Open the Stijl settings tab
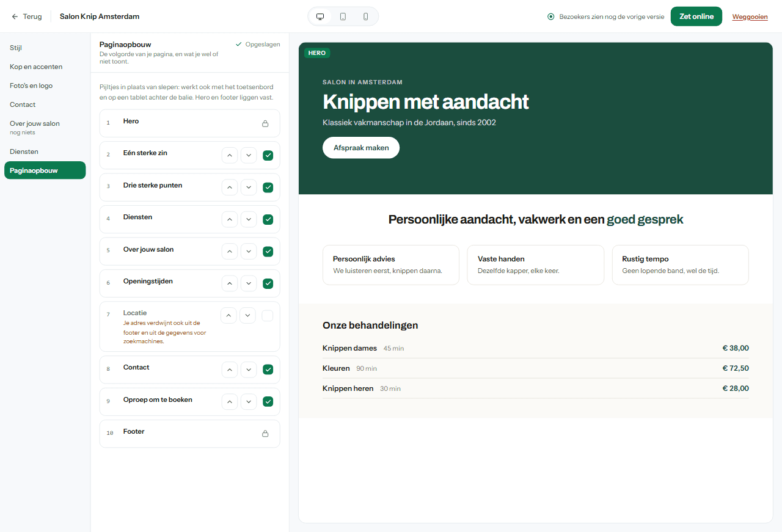The width and height of the screenshot is (782, 532). (45, 48)
